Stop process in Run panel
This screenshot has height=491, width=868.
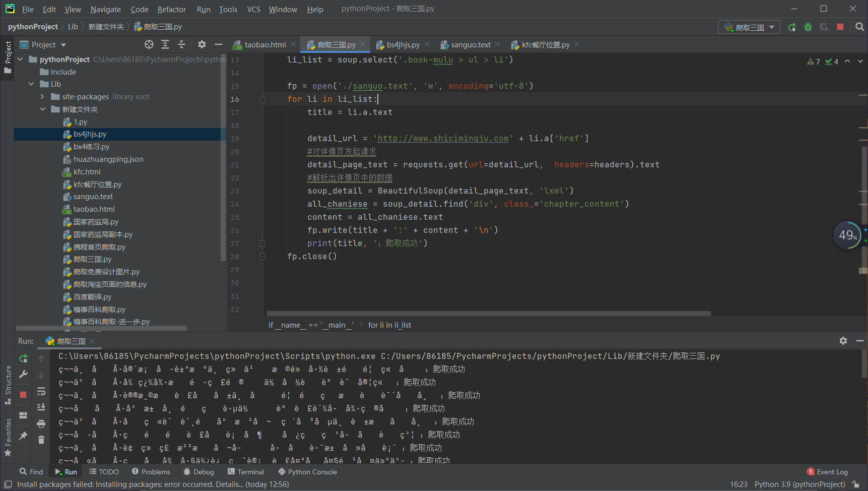[x=23, y=395]
